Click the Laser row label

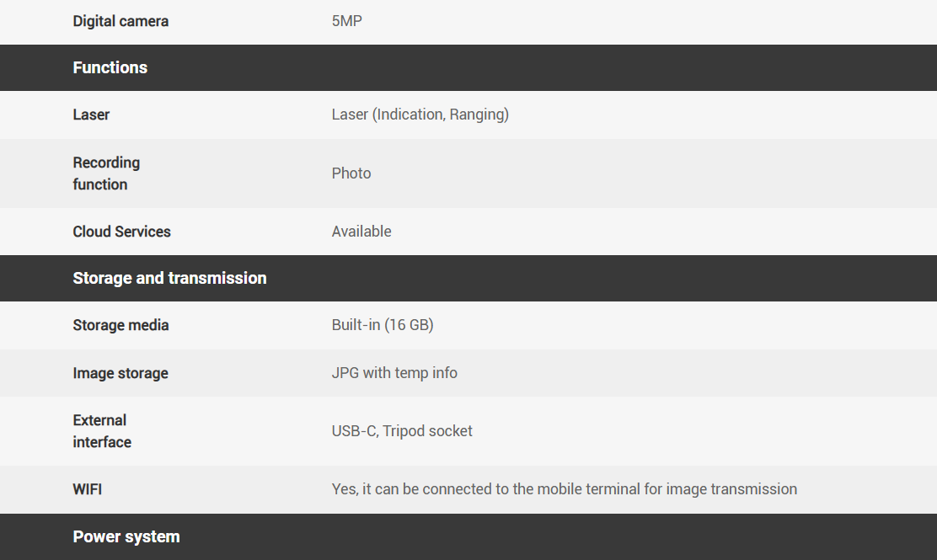click(91, 115)
